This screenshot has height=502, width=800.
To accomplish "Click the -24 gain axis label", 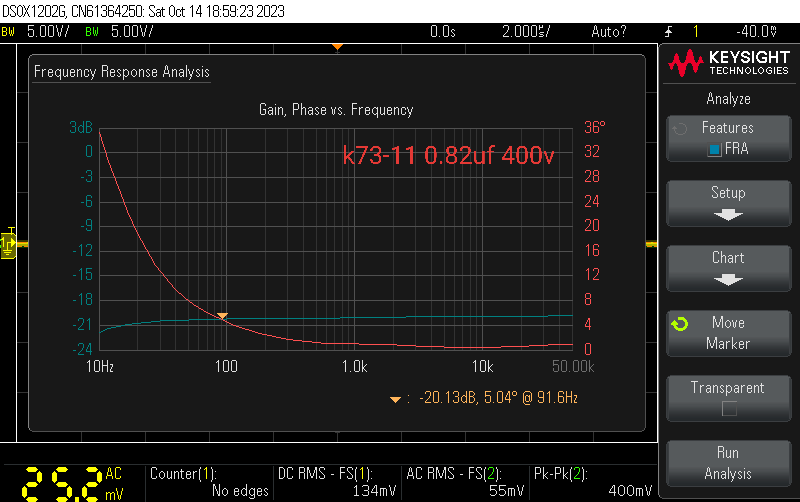I will (83, 349).
